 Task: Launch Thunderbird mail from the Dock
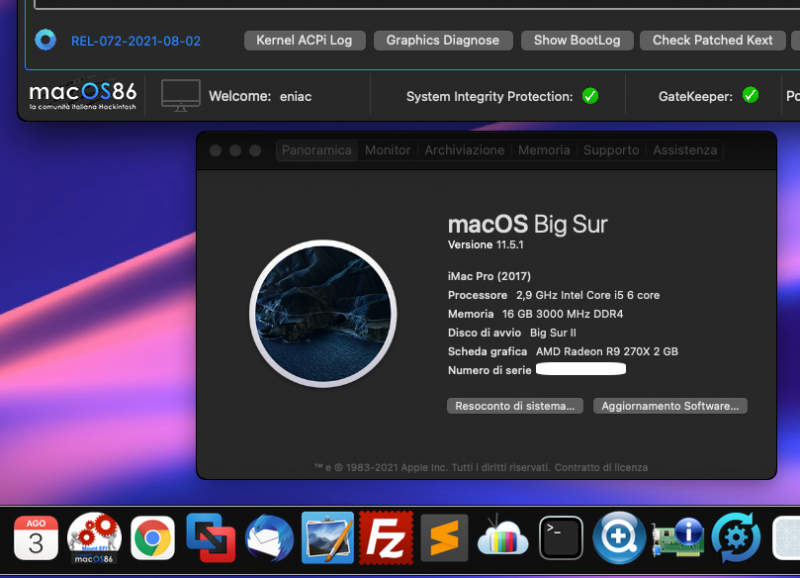tap(269, 539)
